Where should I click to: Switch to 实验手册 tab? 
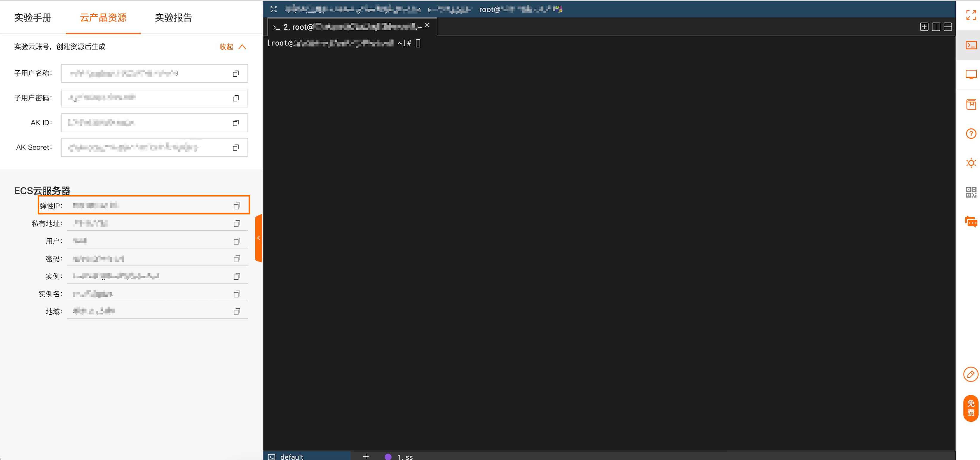tap(33, 18)
